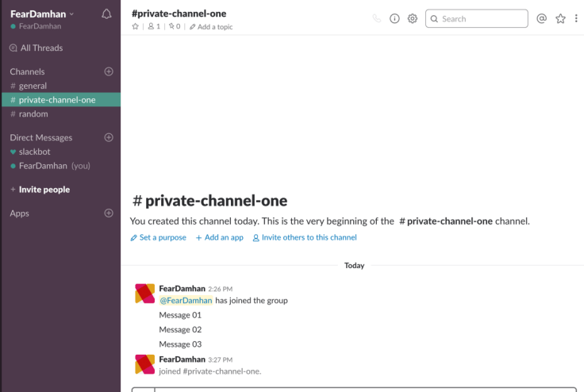Add a channel with plus icon
Image resolution: width=584 pixels, height=392 pixels.
point(109,71)
